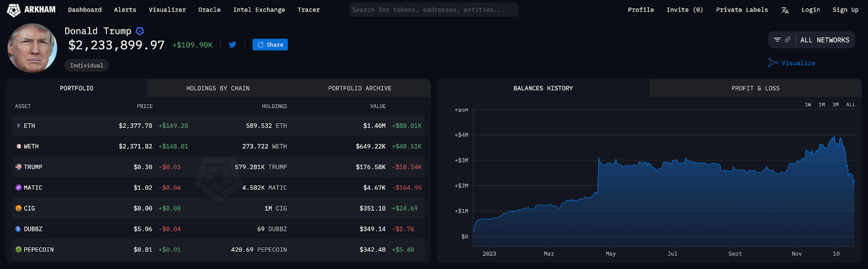Click the DUBBZ token icon
The width and height of the screenshot is (868, 269).
tap(18, 229)
